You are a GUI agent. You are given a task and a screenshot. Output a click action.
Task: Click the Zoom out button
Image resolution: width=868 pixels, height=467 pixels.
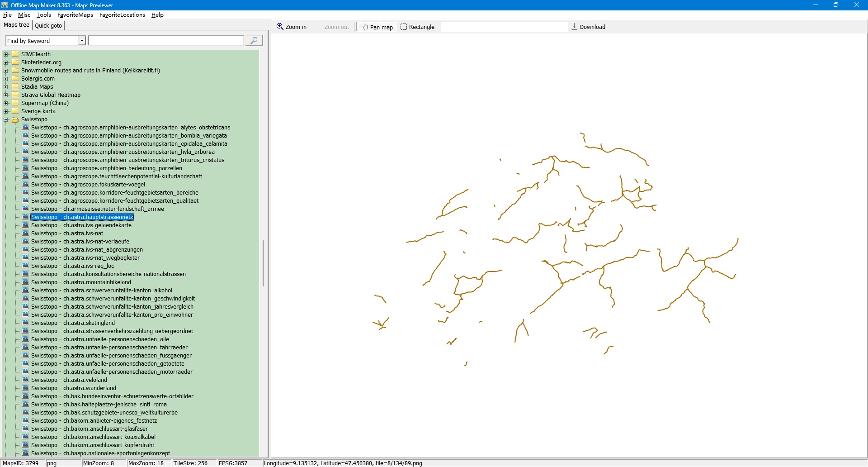[x=336, y=27]
